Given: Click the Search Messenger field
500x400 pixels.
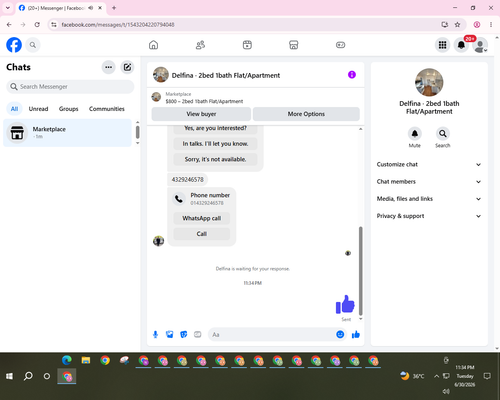Looking at the screenshot, I should [70, 87].
